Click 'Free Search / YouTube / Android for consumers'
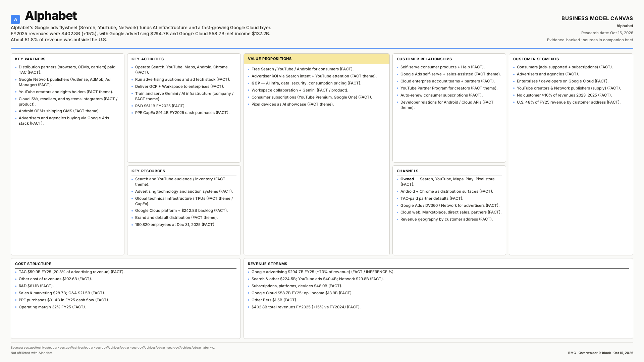 pos(303,69)
